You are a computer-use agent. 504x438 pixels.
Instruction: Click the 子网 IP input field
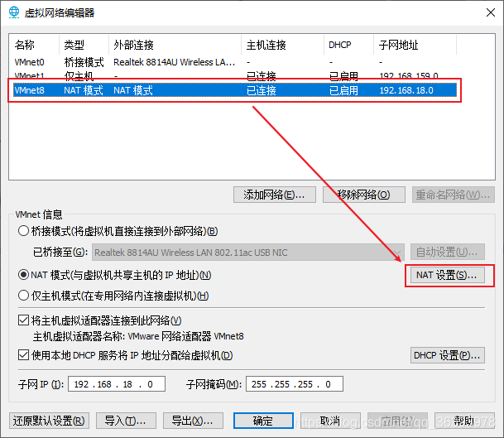[117, 384]
